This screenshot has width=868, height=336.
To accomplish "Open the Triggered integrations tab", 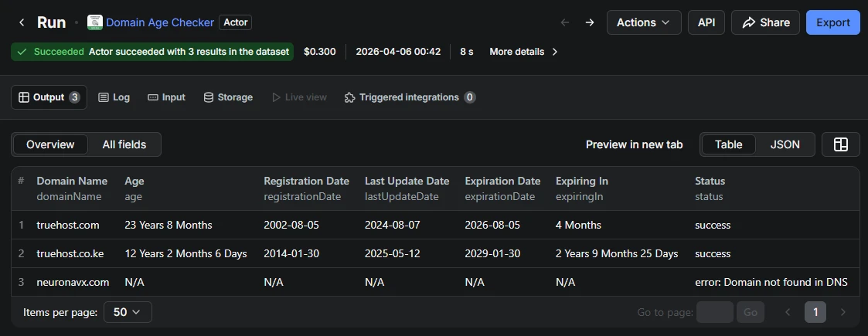I will coord(410,97).
